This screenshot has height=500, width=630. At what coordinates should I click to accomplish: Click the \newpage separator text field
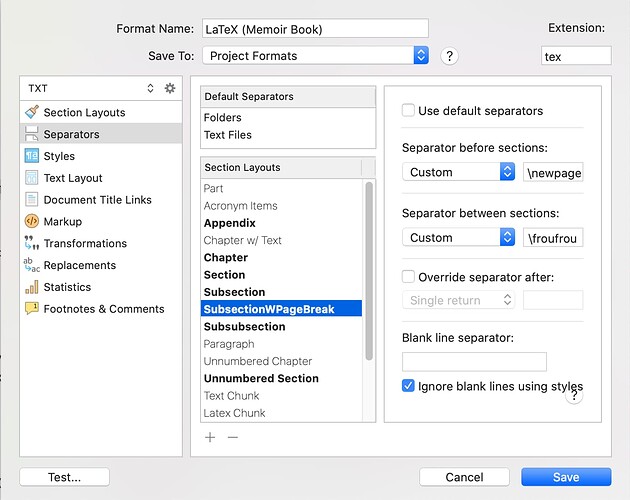coord(553,172)
